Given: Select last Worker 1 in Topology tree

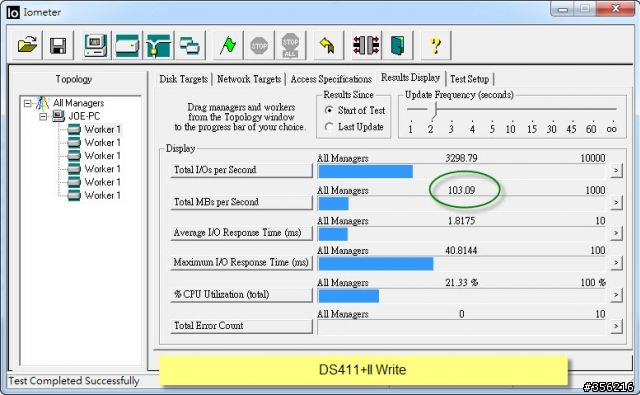Looking at the screenshot, I should click(102, 195).
